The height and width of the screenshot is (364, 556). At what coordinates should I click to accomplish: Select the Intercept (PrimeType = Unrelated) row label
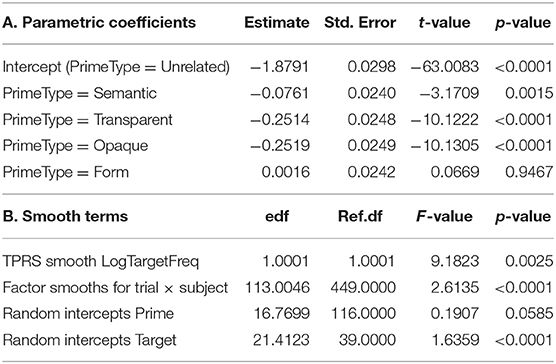116,67
